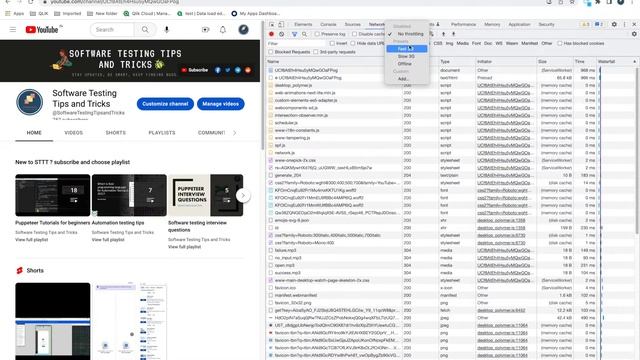Click the DevTools warnings count badge
Viewport: 640px width, 360px height.
click(x=585, y=24)
